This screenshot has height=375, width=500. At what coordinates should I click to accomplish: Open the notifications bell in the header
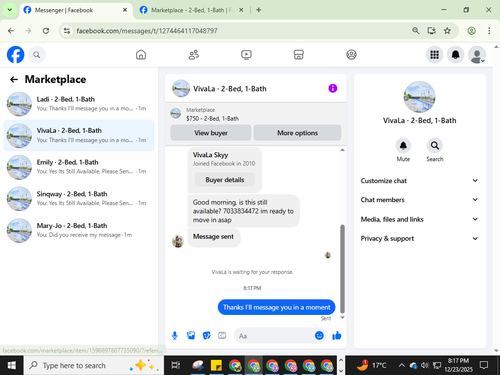point(456,55)
